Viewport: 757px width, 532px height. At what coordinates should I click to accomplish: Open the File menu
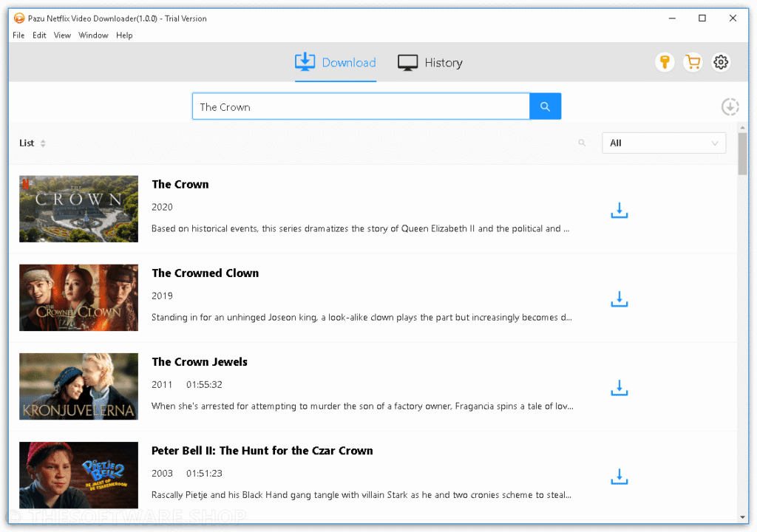click(x=18, y=35)
